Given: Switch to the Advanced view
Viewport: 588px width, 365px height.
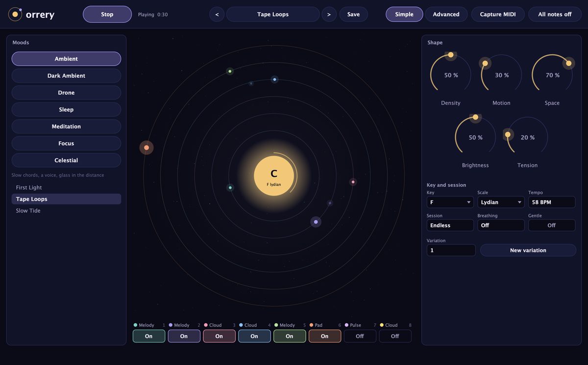Looking at the screenshot, I should click(x=446, y=14).
